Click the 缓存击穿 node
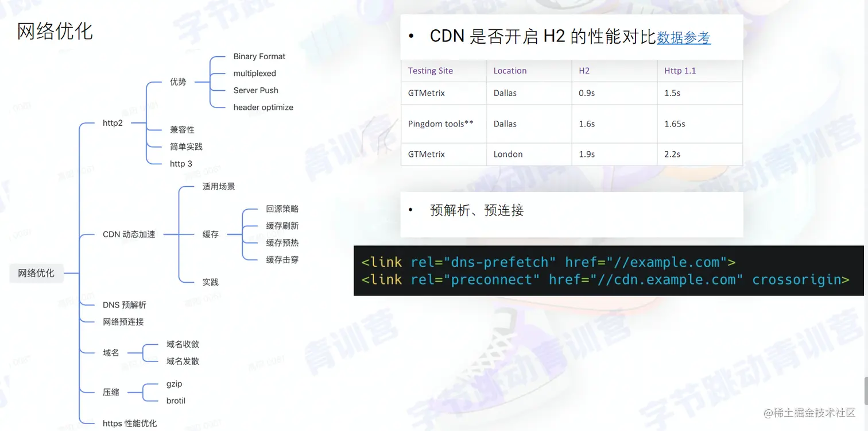 tap(282, 260)
